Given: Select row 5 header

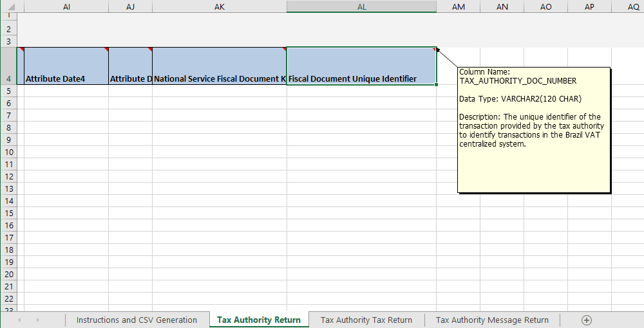Looking at the screenshot, I should click(x=8, y=91).
